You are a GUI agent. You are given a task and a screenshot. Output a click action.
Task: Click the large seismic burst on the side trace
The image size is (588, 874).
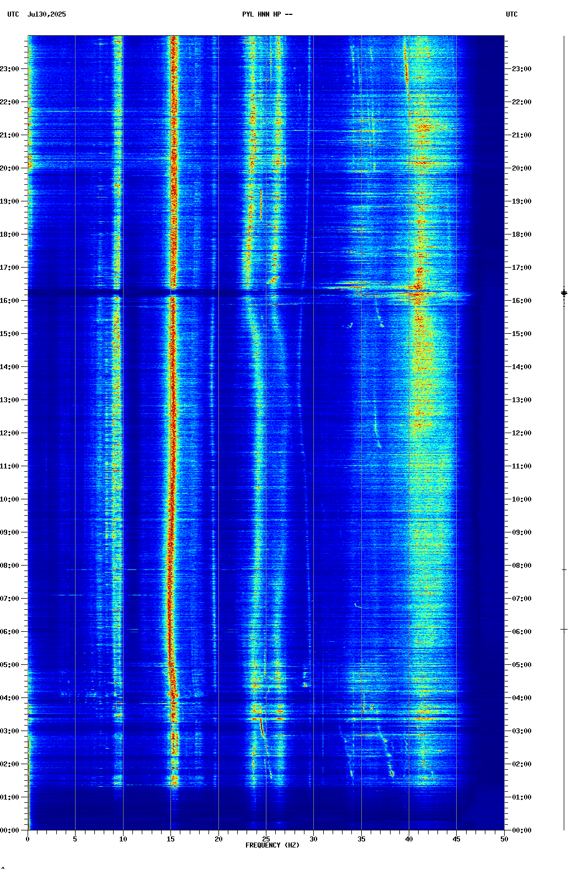[564, 293]
